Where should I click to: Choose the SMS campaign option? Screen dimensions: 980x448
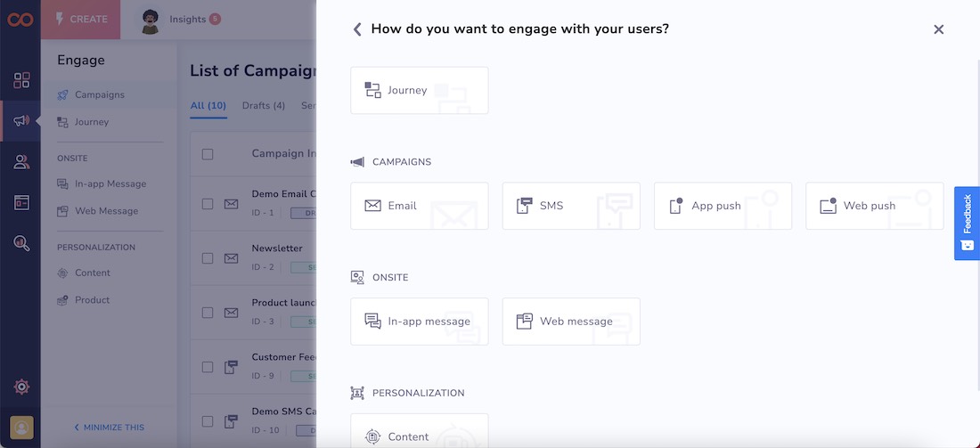570,206
